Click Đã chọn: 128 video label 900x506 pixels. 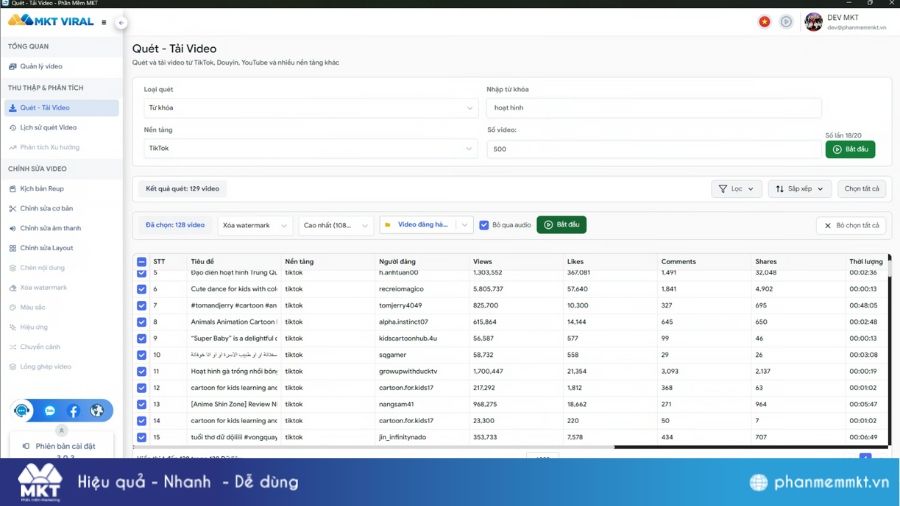[175, 225]
